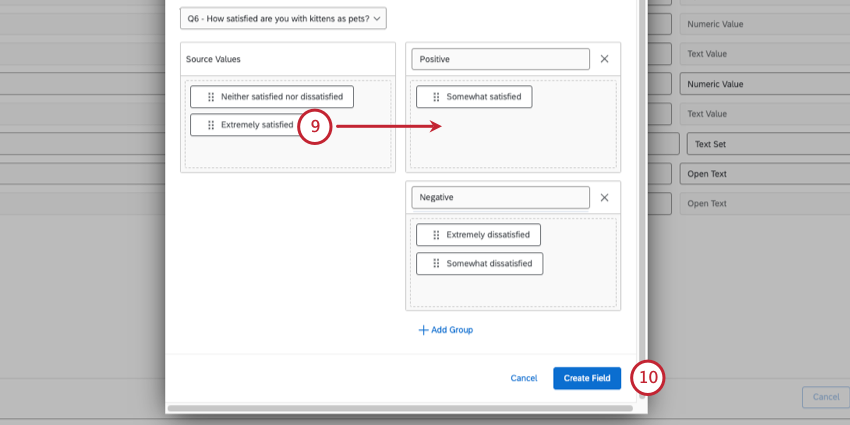Click drag handle of Extremely satisfied item

[211, 125]
